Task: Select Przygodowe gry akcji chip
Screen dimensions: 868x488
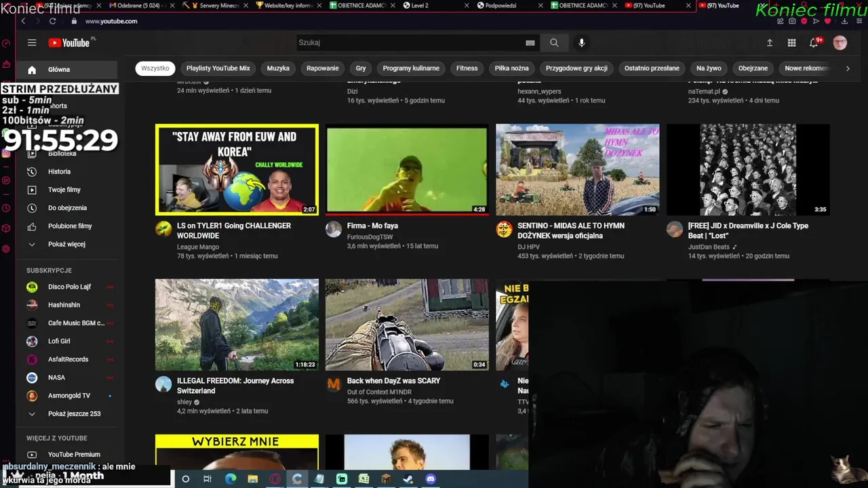Action: [x=576, y=68]
